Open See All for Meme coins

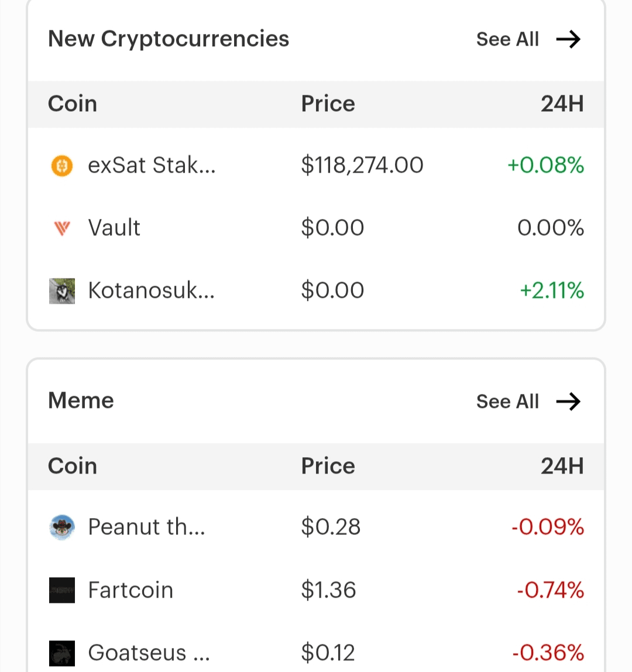point(507,402)
